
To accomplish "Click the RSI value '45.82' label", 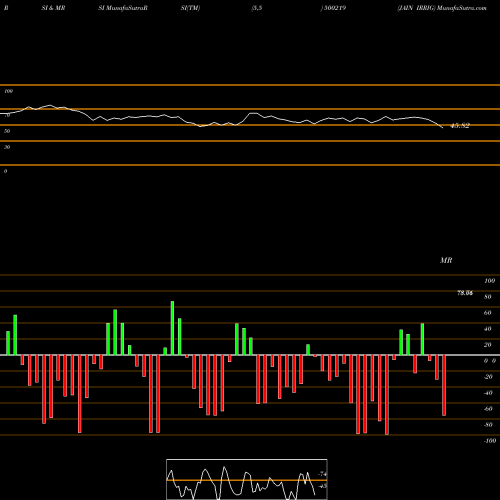I will pyautogui.click(x=460, y=126).
